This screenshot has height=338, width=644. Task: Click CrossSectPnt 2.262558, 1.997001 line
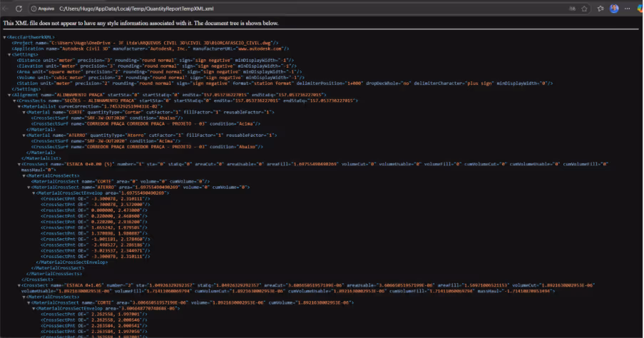(x=94, y=314)
